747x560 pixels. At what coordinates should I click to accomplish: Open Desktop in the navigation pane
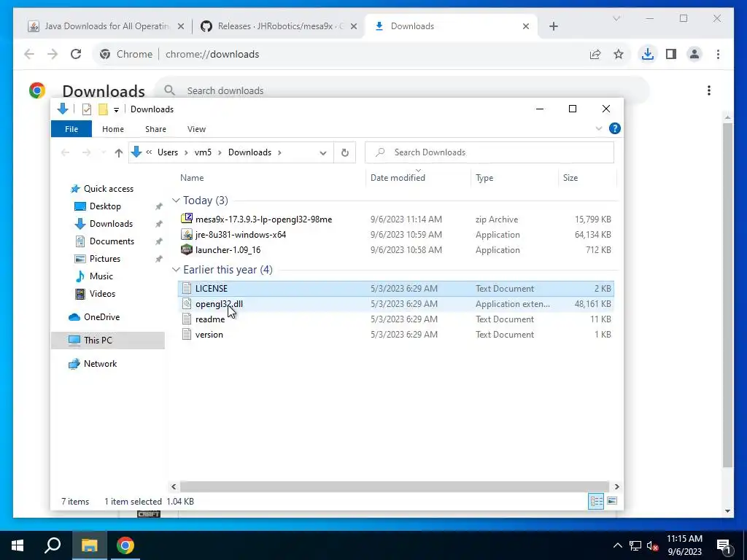[x=105, y=206]
